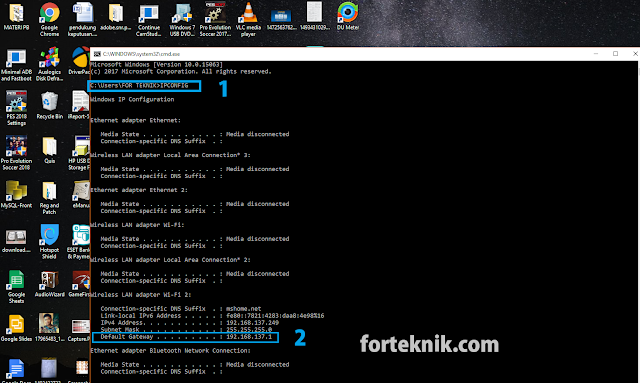Select the PES 2018 Settings shortcut
Image resolution: width=640 pixels, height=383 pixels.
[x=16, y=108]
